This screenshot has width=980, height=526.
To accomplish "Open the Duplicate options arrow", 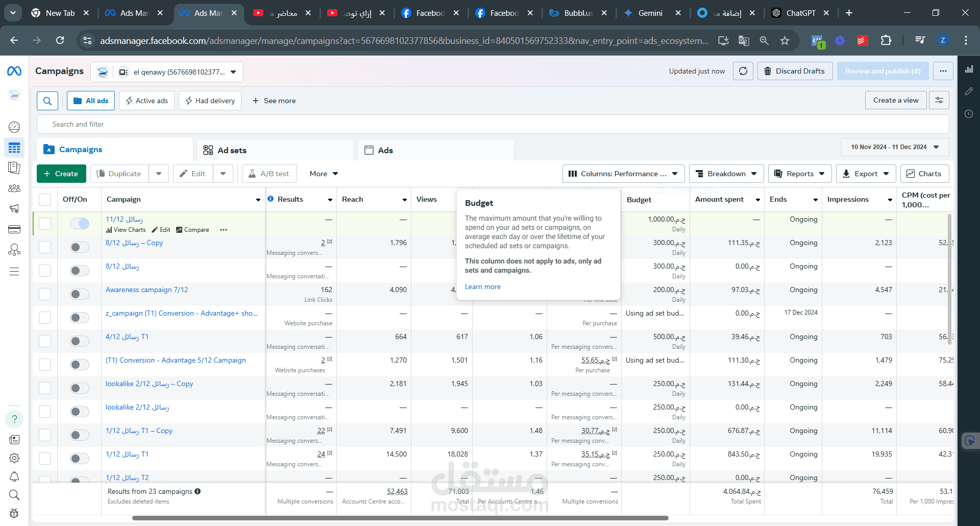I will coord(159,174).
